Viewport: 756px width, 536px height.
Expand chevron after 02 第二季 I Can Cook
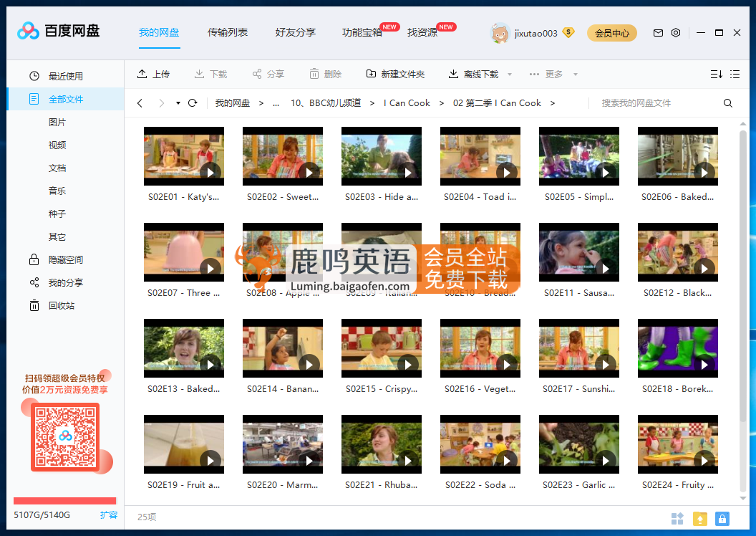(x=553, y=102)
